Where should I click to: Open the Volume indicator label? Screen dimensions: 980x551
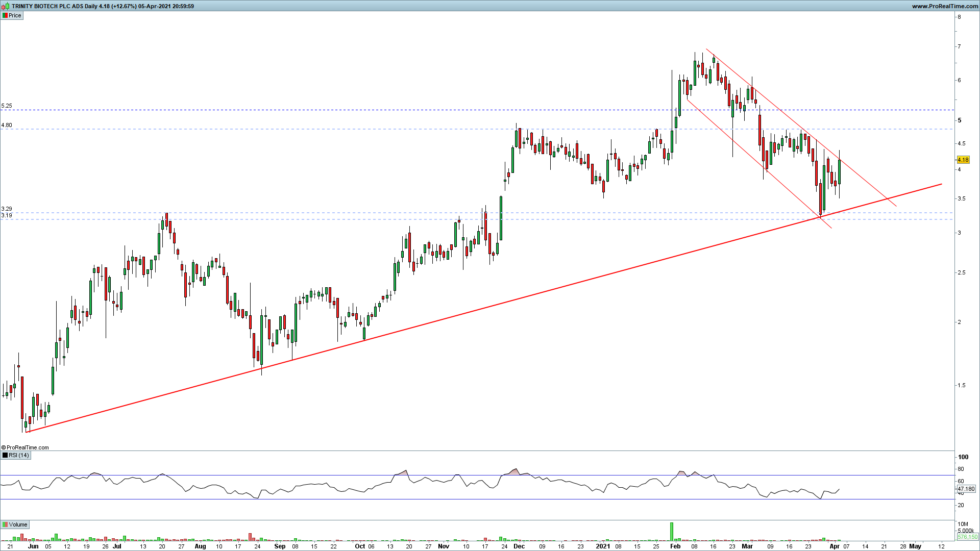18,524
